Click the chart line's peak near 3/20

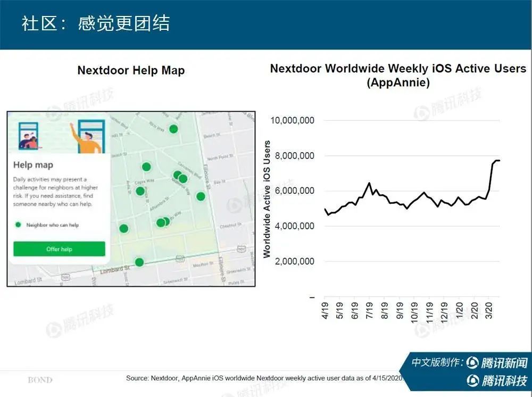(x=497, y=160)
